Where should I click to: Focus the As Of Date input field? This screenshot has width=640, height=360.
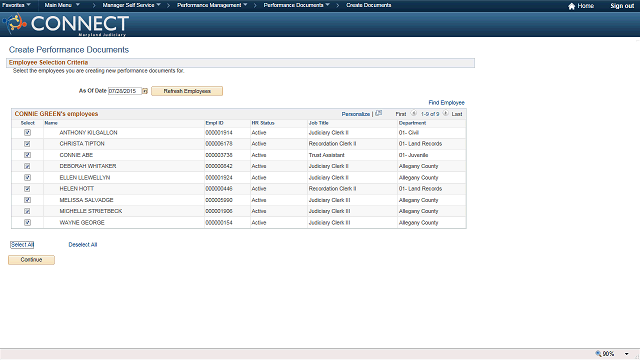[x=125, y=91]
